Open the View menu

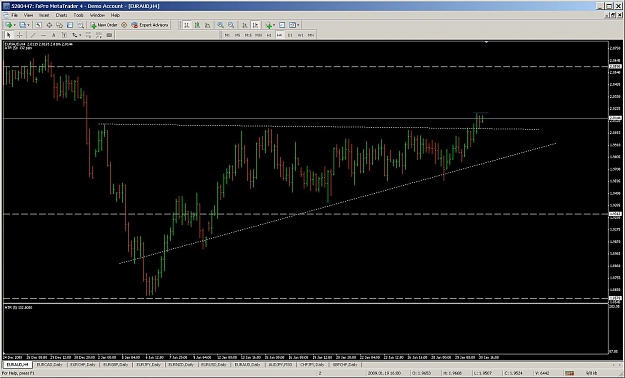point(28,15)
